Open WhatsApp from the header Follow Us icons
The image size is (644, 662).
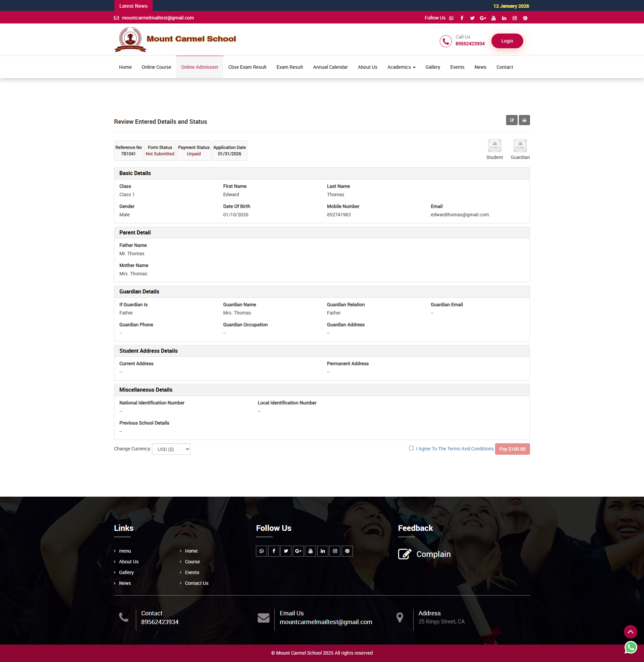point(451,18)
